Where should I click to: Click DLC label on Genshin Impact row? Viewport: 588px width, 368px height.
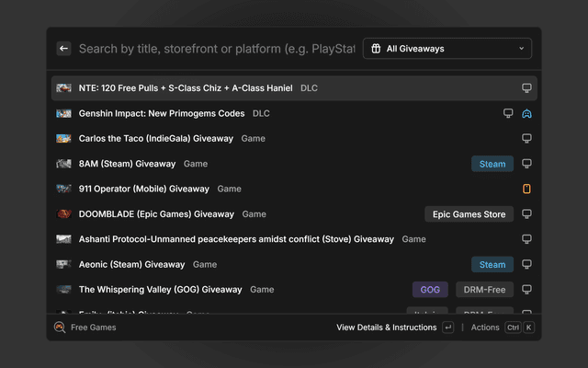[x=261, y=113]
